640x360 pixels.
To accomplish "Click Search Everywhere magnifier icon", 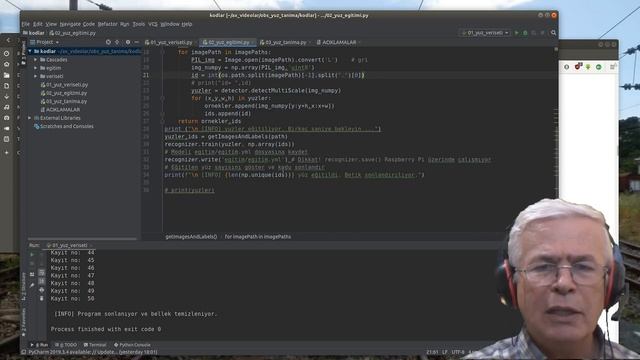I will pyautogui.click(x=553, y=33).
